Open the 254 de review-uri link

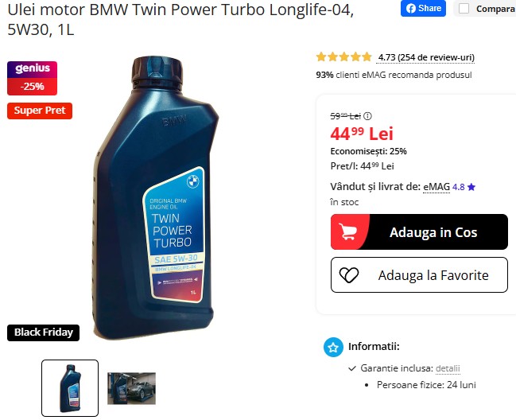tap(425, 57)
